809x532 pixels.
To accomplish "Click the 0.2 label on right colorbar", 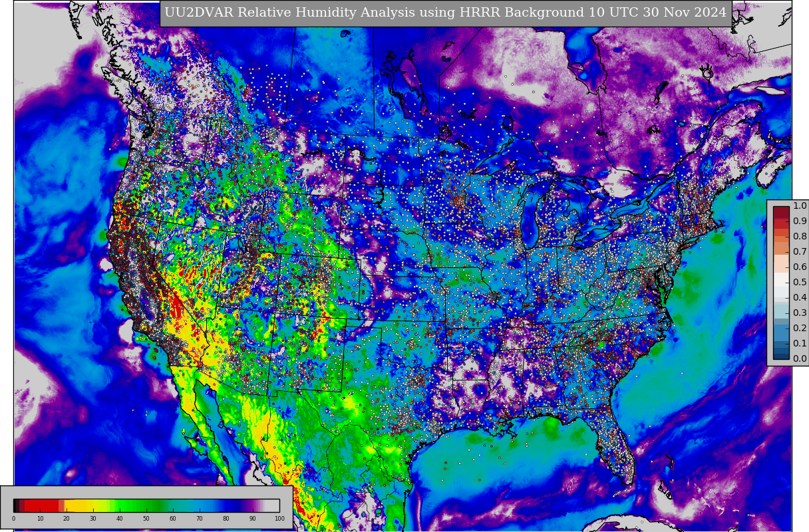I will coord(800,329).
